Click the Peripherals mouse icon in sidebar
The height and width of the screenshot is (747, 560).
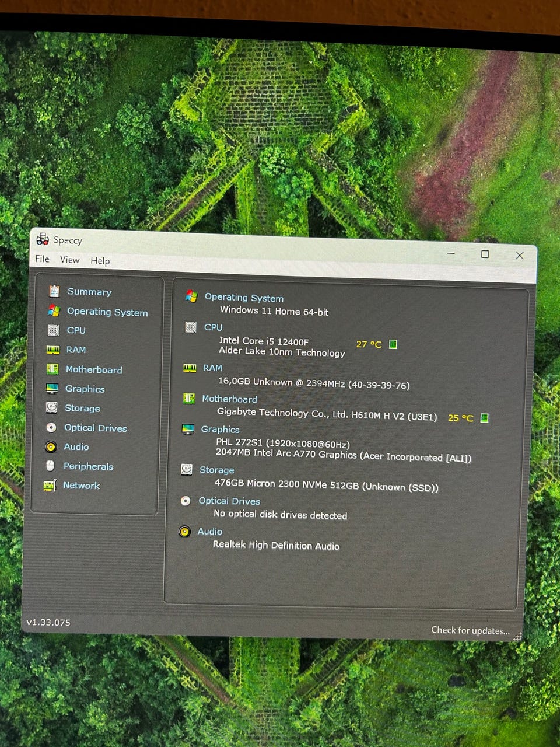pyautogui.click(x=50, y=466)
